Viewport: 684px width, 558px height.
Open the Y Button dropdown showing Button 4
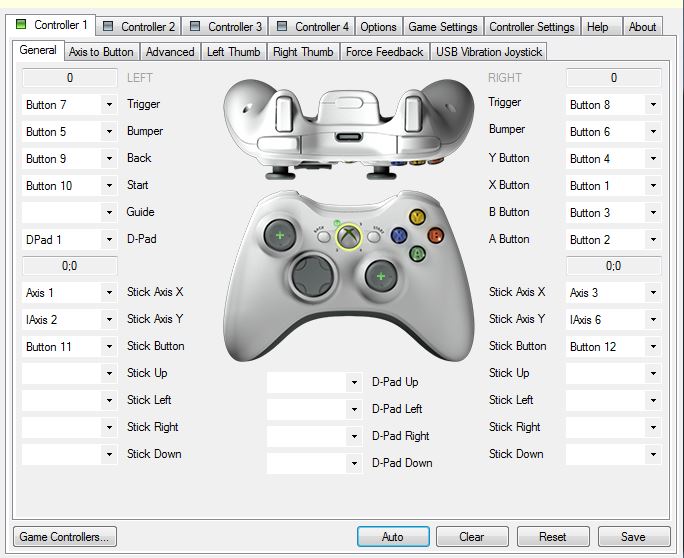click(x=613, y=159)
